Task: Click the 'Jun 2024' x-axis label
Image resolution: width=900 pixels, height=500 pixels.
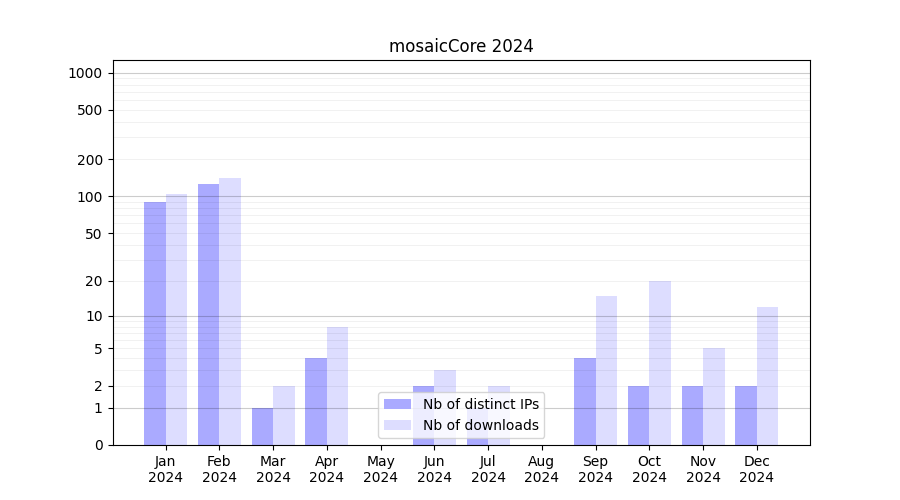Action: point(434,469)
